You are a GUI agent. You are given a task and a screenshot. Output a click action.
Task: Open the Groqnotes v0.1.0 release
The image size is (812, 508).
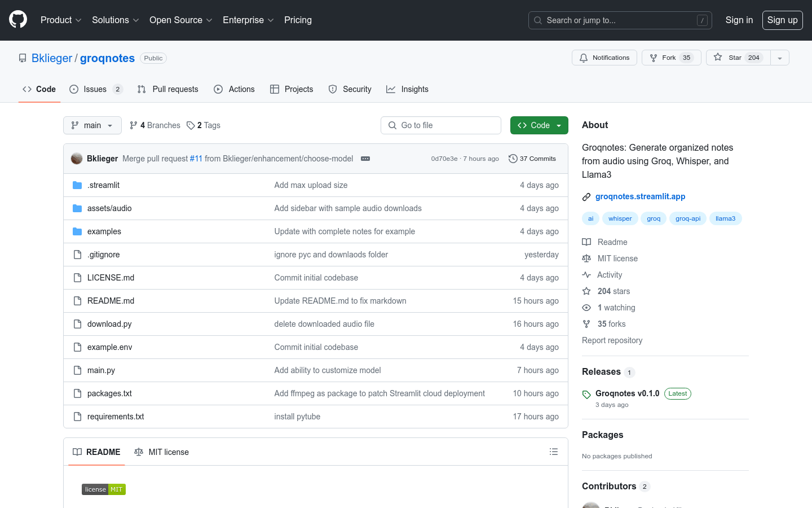pos(627,393)
